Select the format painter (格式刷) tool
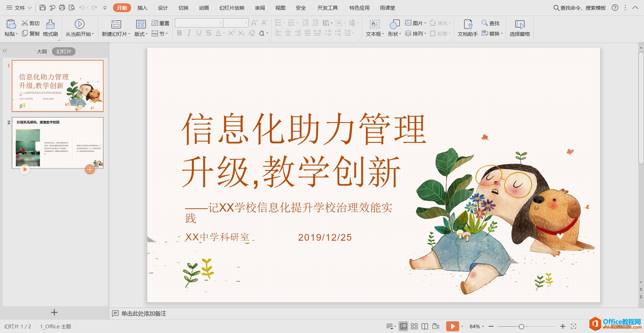The image size is (644, 333). tap(50, 29)
